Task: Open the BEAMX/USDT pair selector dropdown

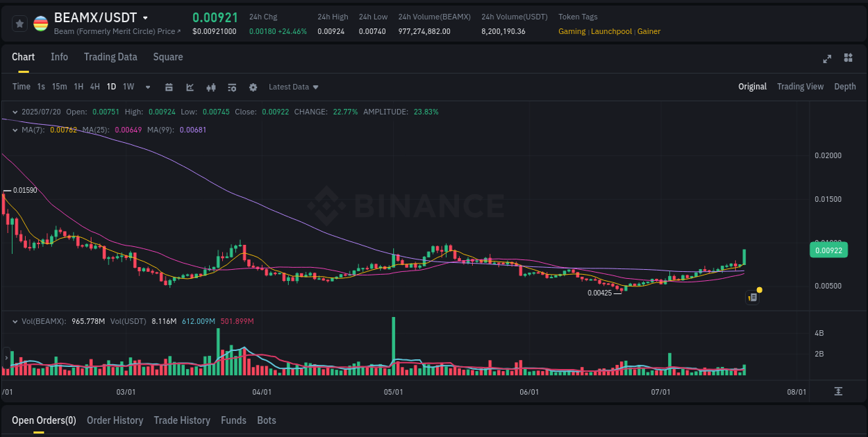Action: [x=144, y=17]
